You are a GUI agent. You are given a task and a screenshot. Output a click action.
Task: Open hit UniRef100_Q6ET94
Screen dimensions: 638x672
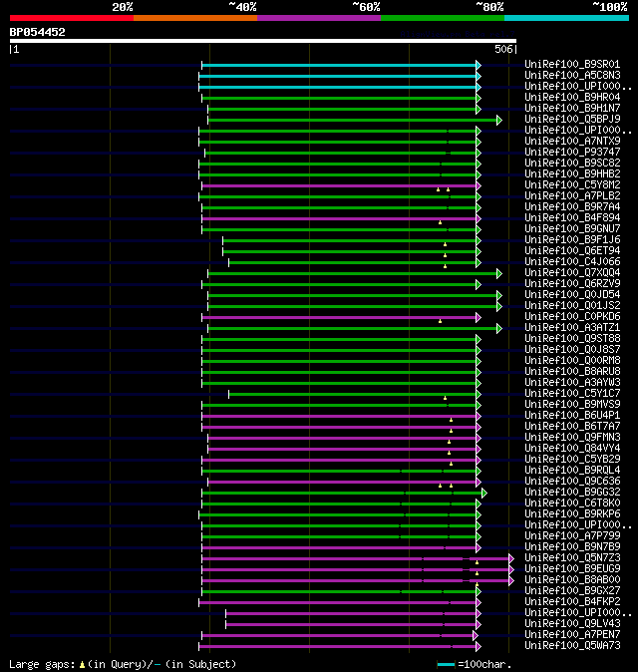[x=572, y=250]
